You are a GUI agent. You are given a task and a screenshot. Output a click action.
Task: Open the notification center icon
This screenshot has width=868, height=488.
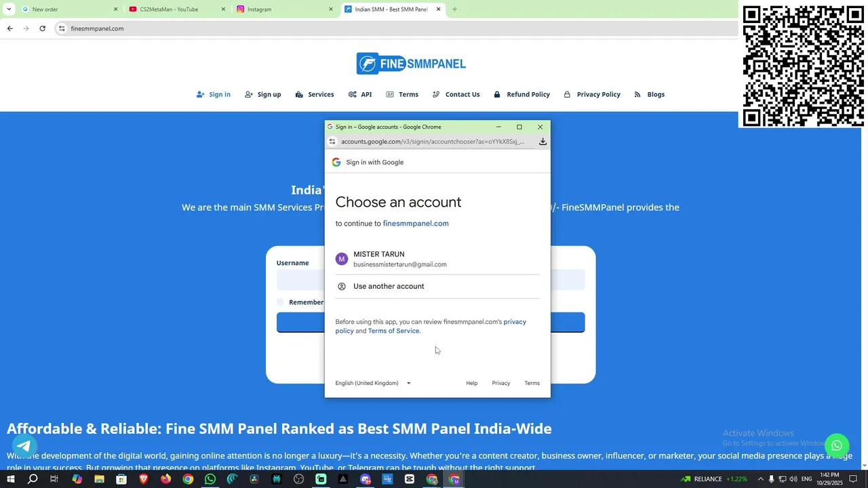pos(854,479)
